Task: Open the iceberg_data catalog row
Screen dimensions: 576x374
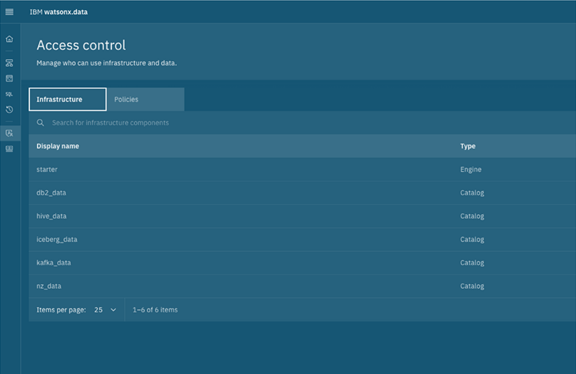Action: click(x=302, y=240)
